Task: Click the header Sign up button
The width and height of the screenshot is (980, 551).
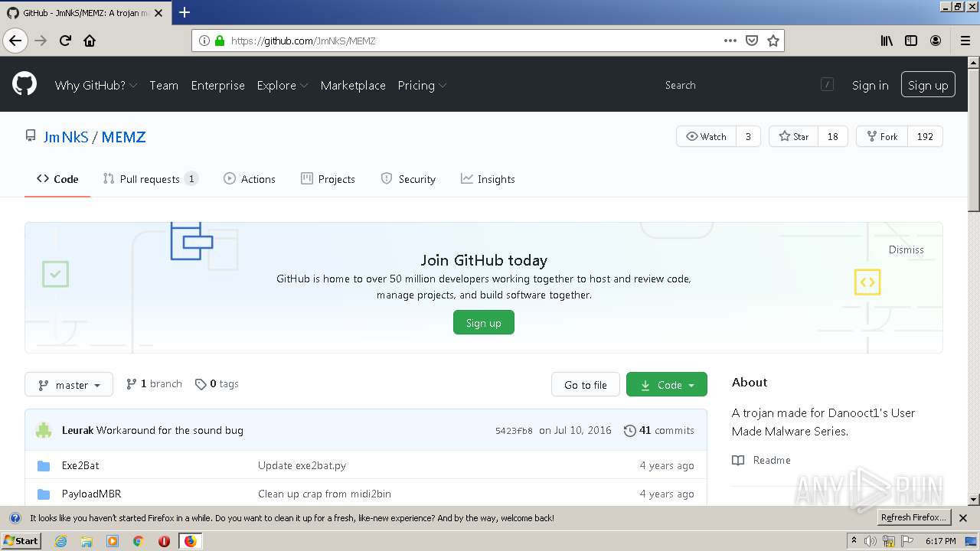Action: point(928,85)
